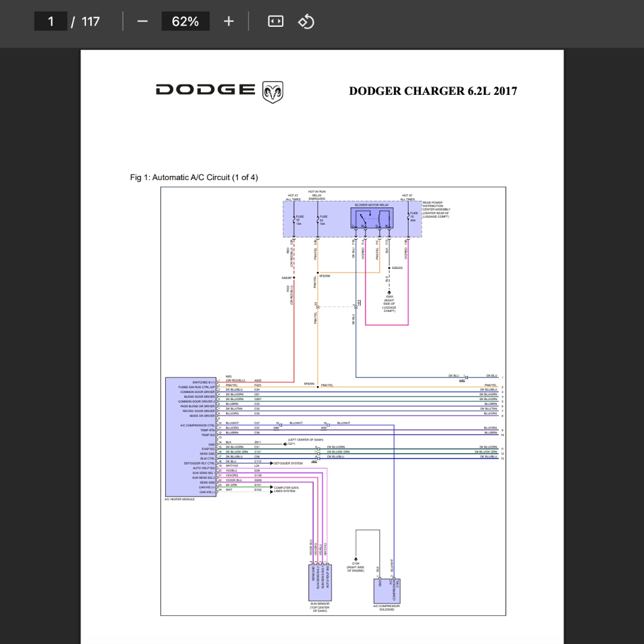Click the 'DK GRN' wire color on pin 23
Viewport: 644px width, 644px height.
tap(231, 485)
